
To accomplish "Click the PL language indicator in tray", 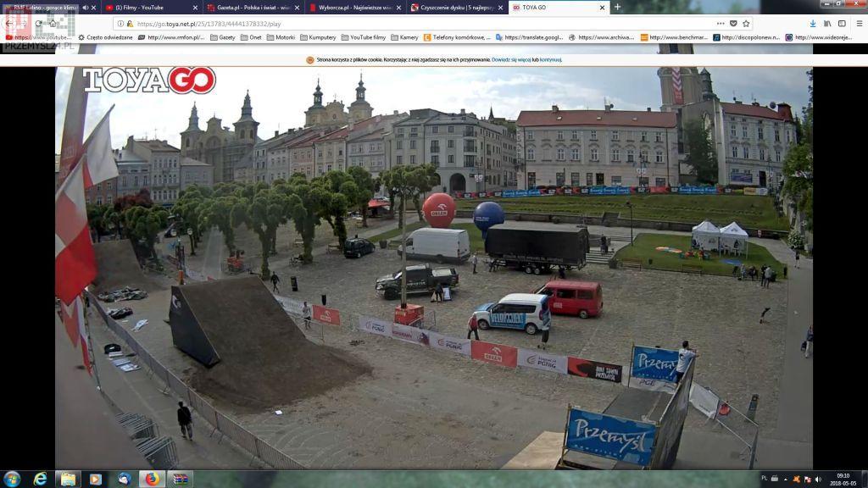I will (x=765, y=478).
